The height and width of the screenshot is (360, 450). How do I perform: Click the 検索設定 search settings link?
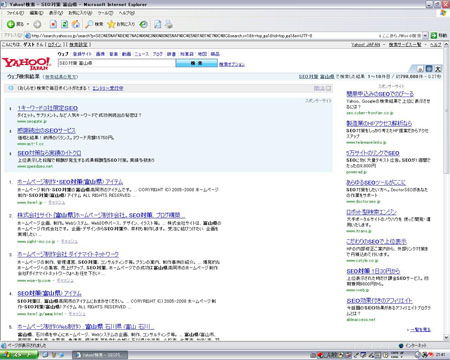[x=78, y=44]
